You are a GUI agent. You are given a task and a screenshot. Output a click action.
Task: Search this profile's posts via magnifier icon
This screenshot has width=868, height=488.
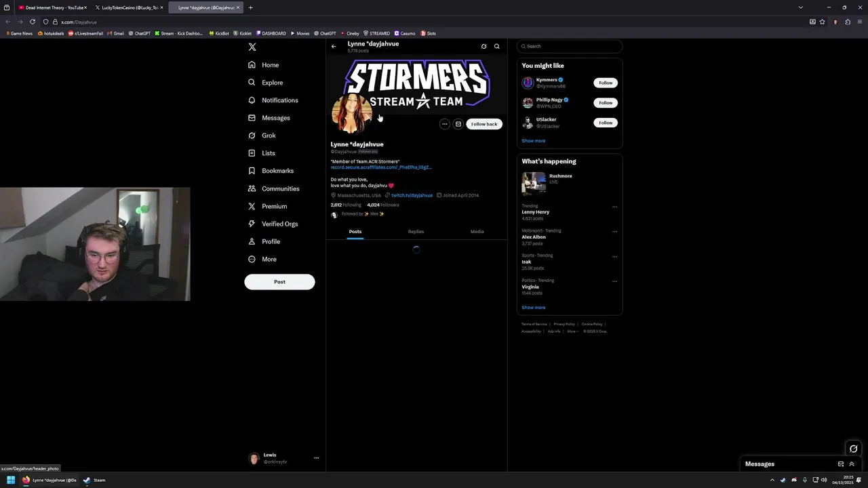(x=497, y=47)
